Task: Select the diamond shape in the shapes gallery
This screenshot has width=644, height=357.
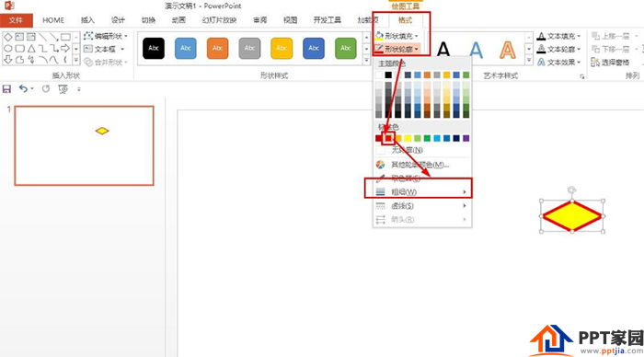Action: click(7, 37)
